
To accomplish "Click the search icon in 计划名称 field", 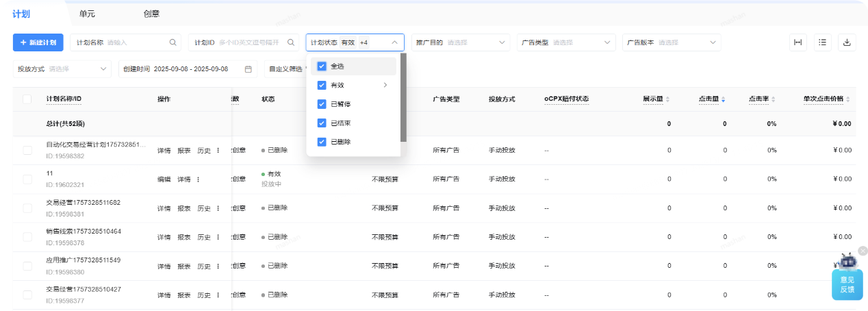I will (173, 42).
